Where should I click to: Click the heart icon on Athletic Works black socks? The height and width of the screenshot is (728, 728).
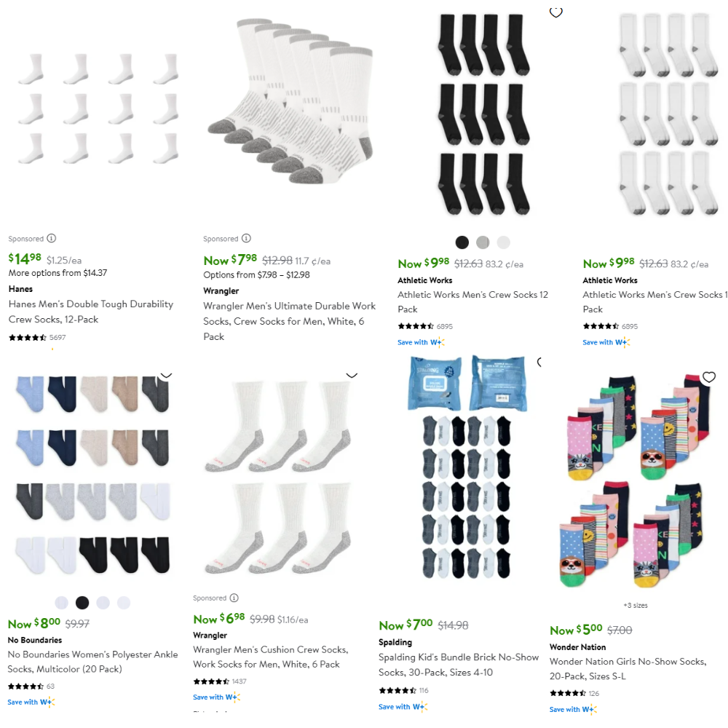tap(555, 12)
